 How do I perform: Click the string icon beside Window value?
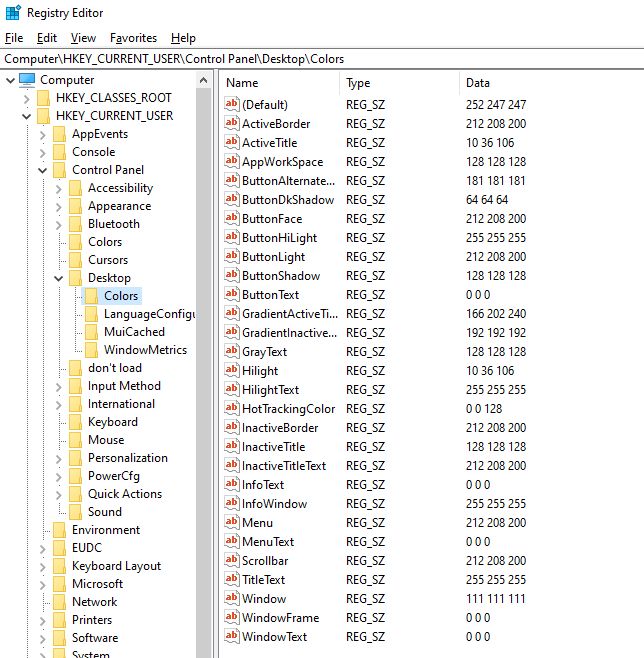[x=232, y=598]
